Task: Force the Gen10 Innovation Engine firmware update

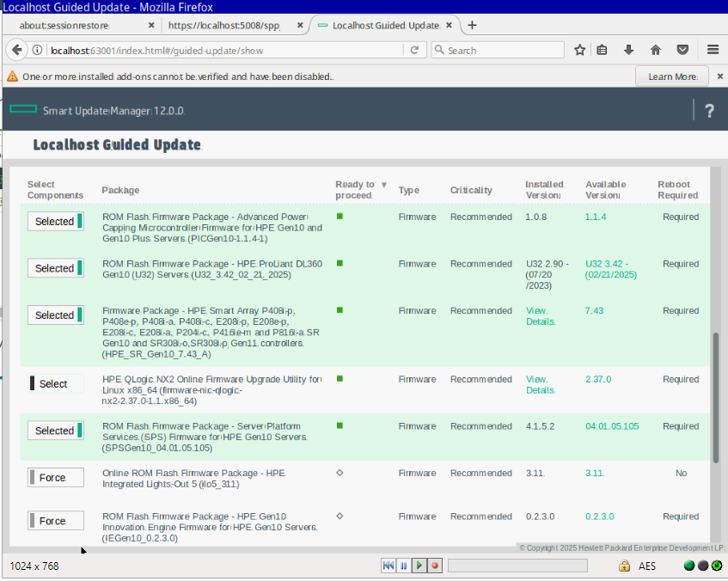Action: [56, 521]
